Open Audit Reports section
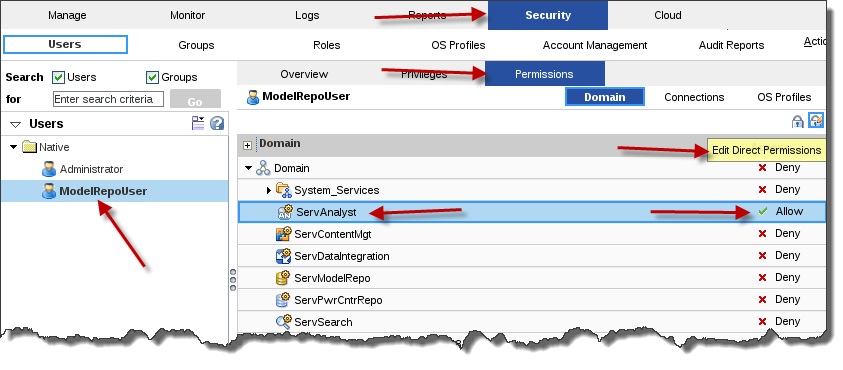The width and height of the screenshot is (843, 370). 731,45
